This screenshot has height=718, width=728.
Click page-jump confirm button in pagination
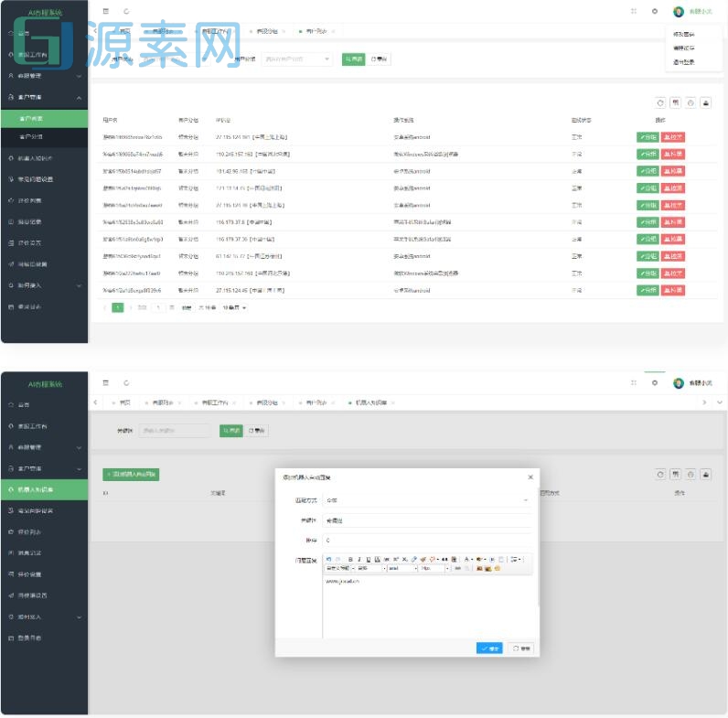[187, 307]
